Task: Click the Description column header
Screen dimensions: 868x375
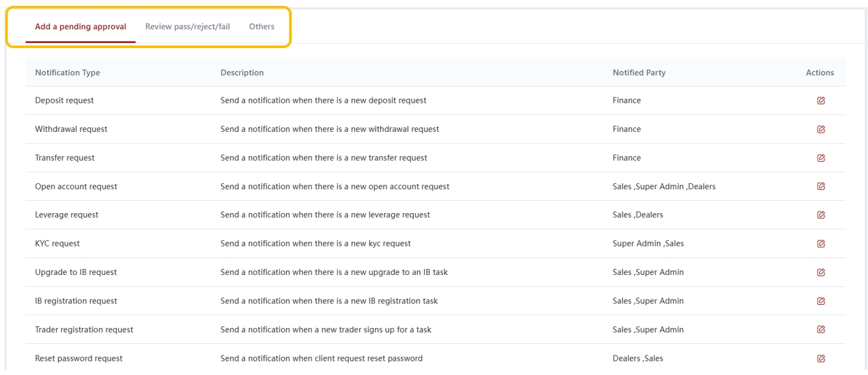Action: coord(242,73)
